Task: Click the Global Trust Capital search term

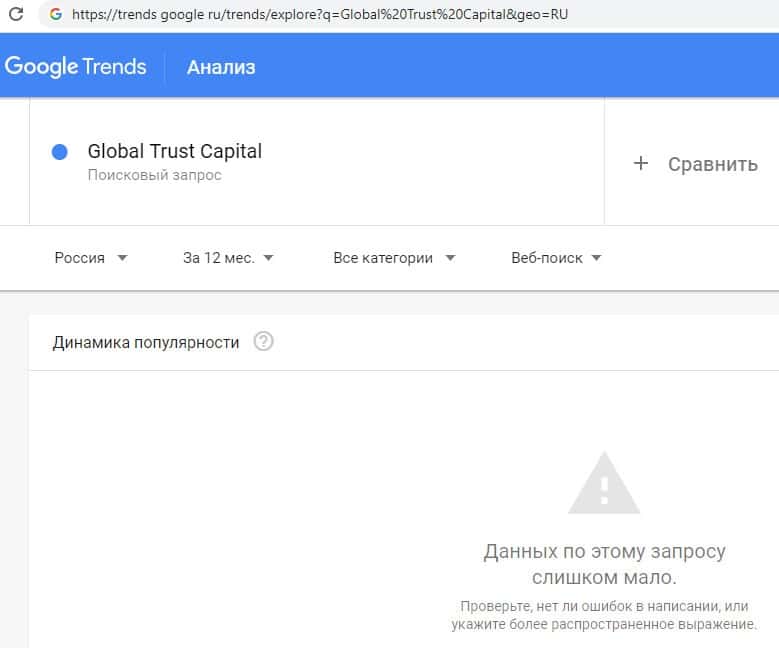Action: (x=175, y=152)
